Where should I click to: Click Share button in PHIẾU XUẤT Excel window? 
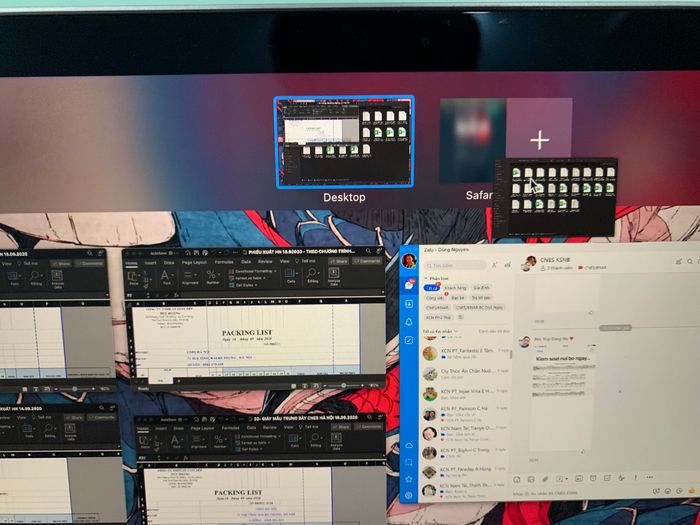(x=339, y=261)
